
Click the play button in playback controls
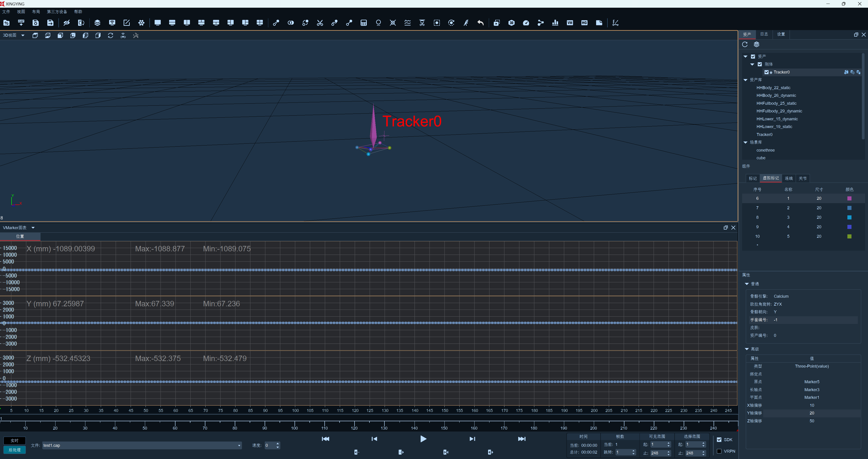[x=423, y=438]
